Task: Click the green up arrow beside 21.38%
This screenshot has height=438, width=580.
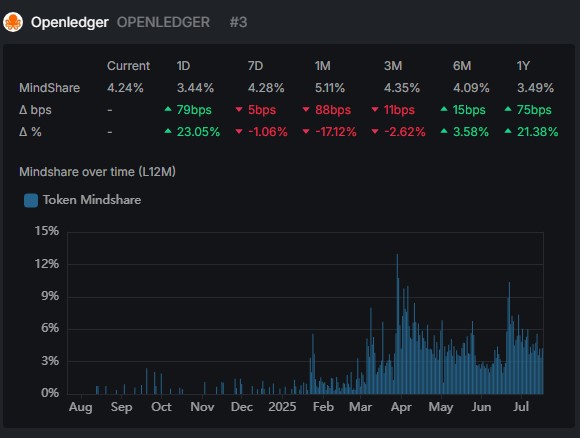Action: [508, 131]
